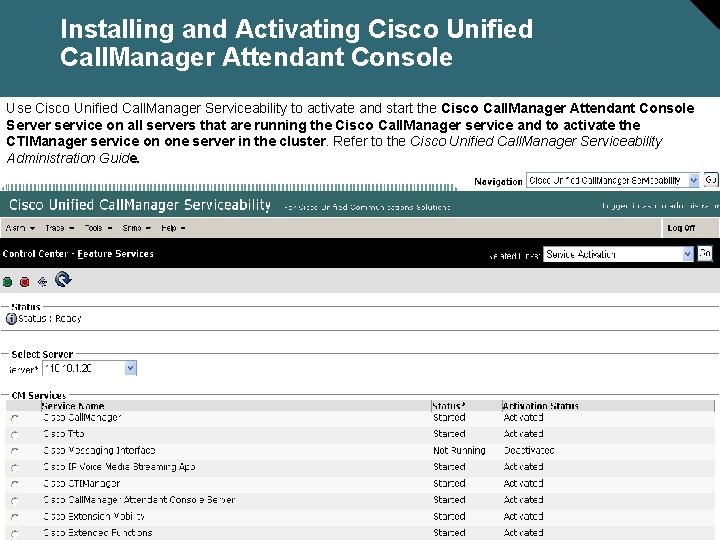
Task: Click the Cisco Unified CallManager Serviceability banner title
Action: click(140, 205)
